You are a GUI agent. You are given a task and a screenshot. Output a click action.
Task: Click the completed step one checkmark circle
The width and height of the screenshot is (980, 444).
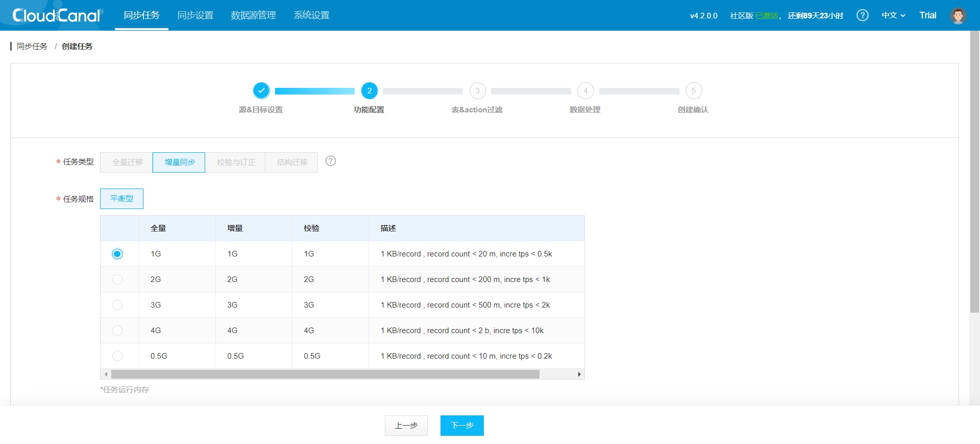(x=261, y=91)
